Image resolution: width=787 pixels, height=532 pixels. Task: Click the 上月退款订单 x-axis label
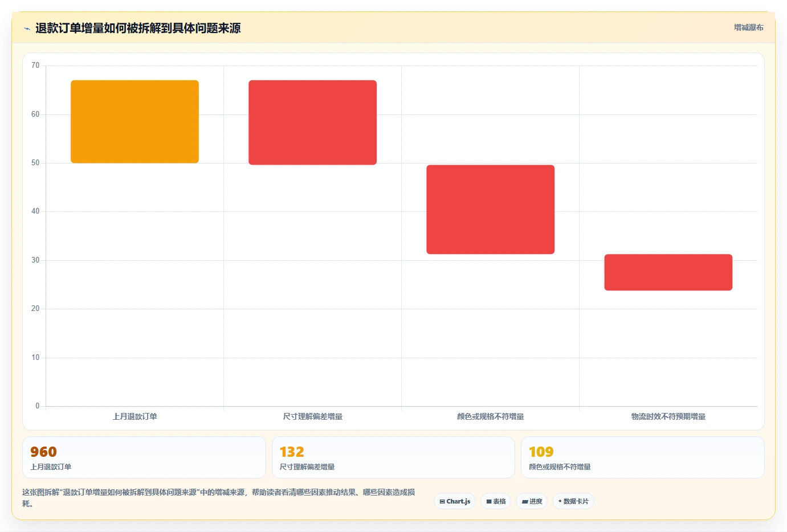click(134, 416)
